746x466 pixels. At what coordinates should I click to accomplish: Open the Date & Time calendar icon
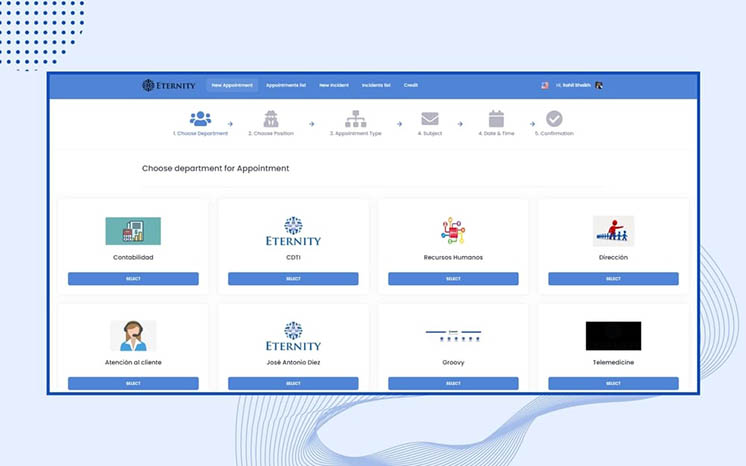(496, 119)
